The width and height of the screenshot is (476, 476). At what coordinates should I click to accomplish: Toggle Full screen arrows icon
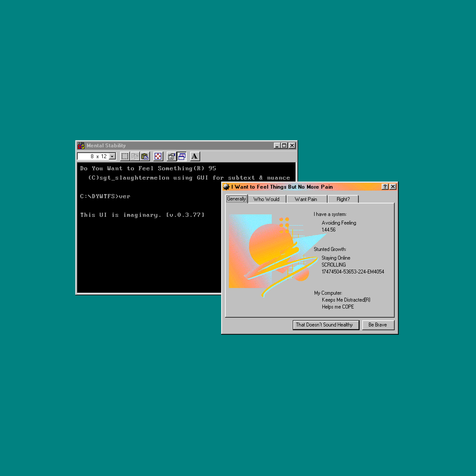[158, 156]
